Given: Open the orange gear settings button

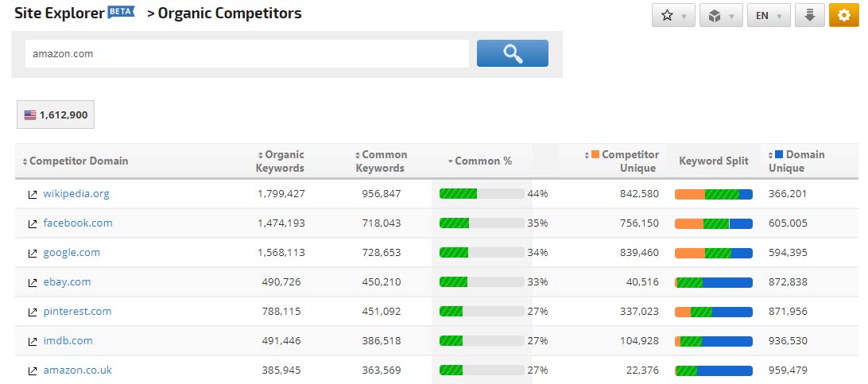Looking at the screenshot, I should point(843,16).
